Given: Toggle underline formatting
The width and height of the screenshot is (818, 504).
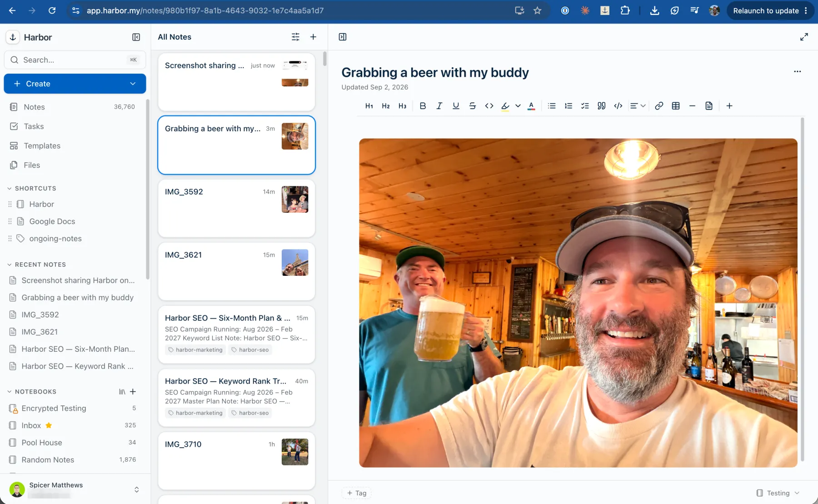Looking at the screenshot, I should click(x=456, y=106).
